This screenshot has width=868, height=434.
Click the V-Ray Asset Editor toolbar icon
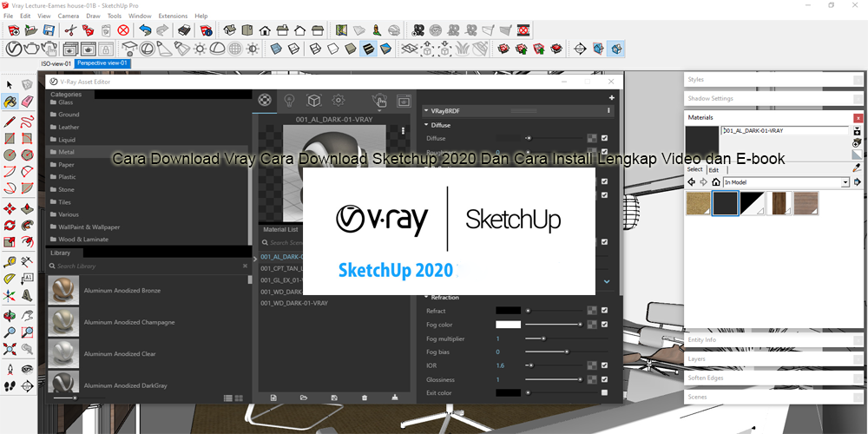coord(13,49)
